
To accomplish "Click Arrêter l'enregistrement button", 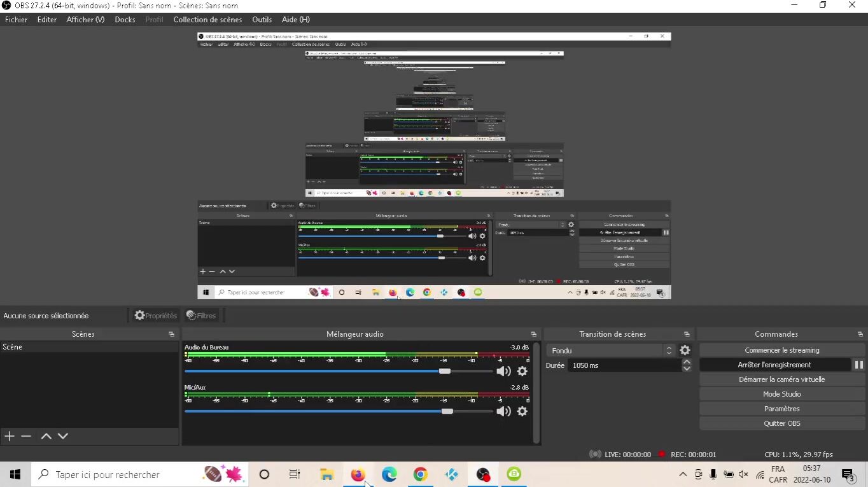I will pos(774,365).
